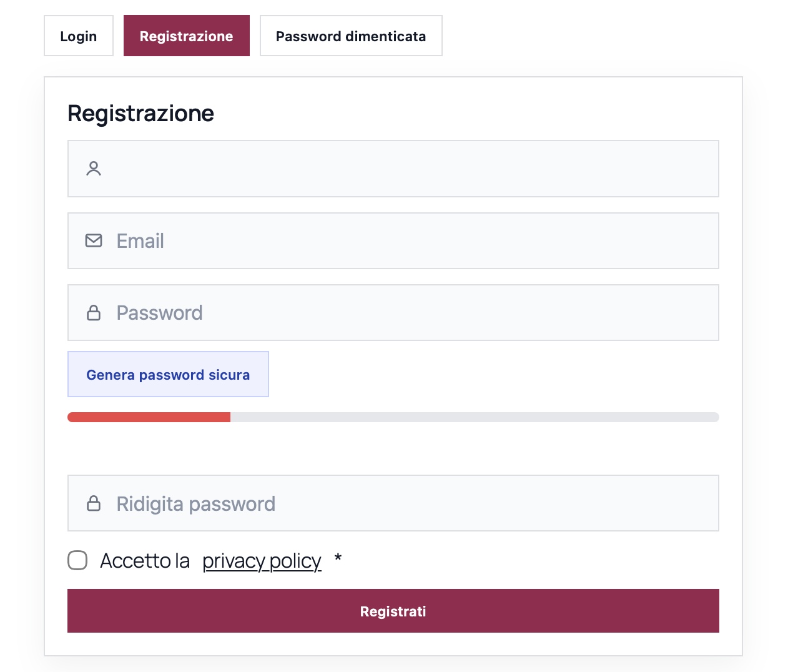Select the Registrazione tab

click(186, 36)
